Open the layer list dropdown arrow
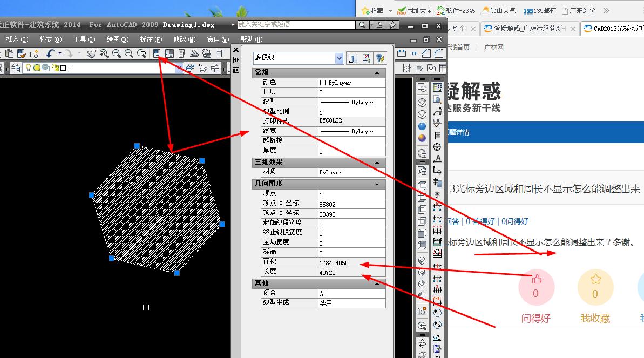This screenshot has height=358, width=644. point(179,68)
